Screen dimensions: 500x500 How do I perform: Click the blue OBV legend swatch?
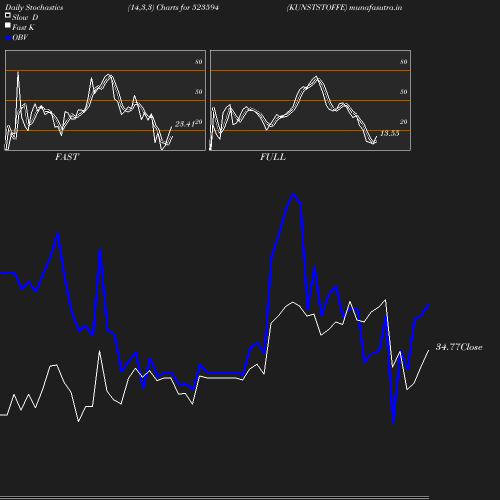point(8,38)
